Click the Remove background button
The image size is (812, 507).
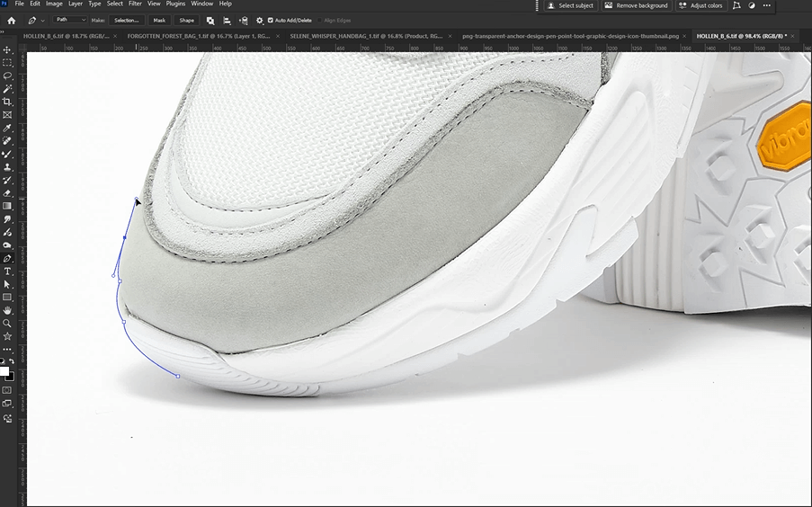[x=637, y=5]
